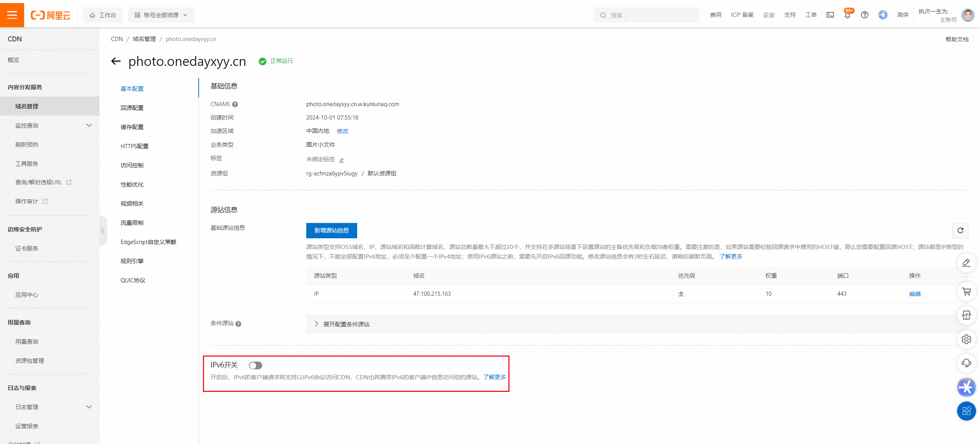Open the 工单 header menu
The width and height of the screenshot is (980, 444).
[x=811, y=15]
